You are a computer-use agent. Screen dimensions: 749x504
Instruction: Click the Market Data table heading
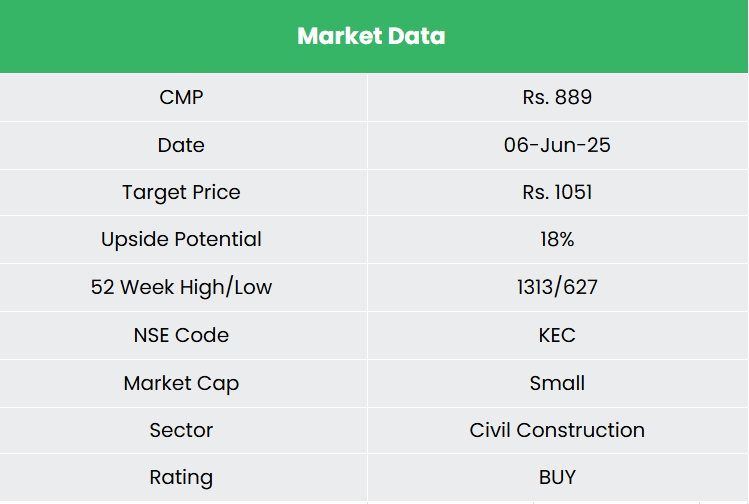(x=371, y=36)
